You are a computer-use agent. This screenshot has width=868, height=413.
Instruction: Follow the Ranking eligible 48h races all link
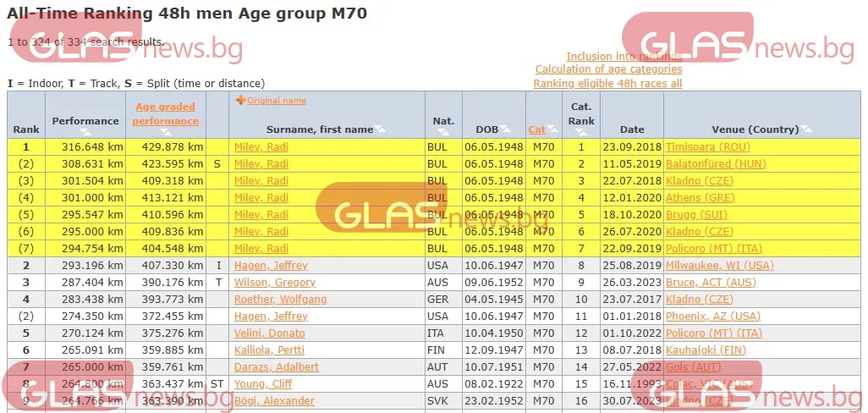click(x=607, y=84)
